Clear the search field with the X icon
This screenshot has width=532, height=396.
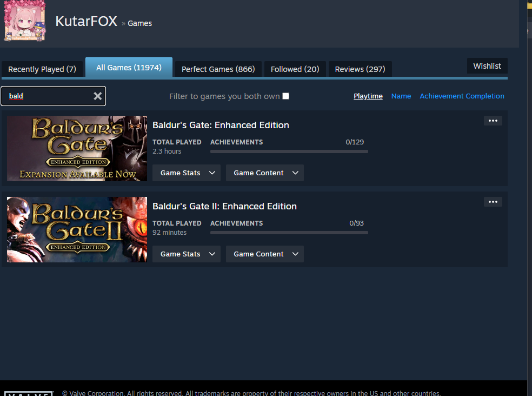(x=98, y=96)
